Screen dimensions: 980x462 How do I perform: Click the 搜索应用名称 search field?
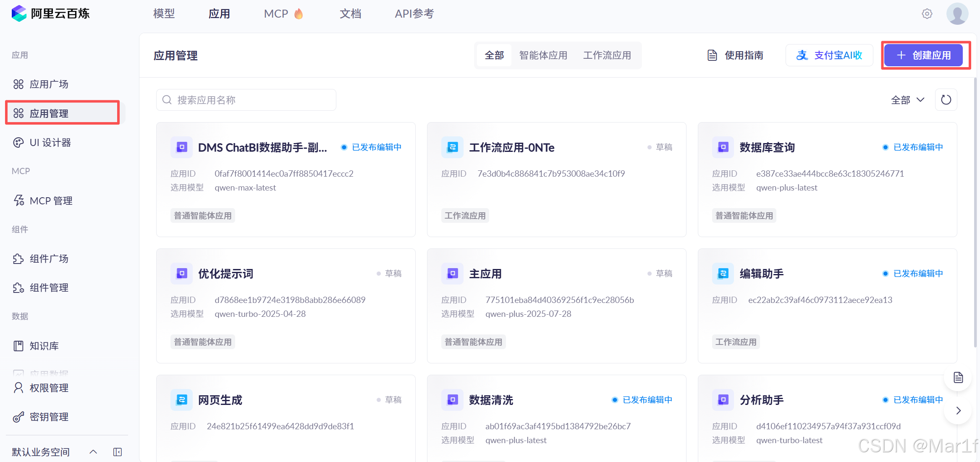pos(246,100)
